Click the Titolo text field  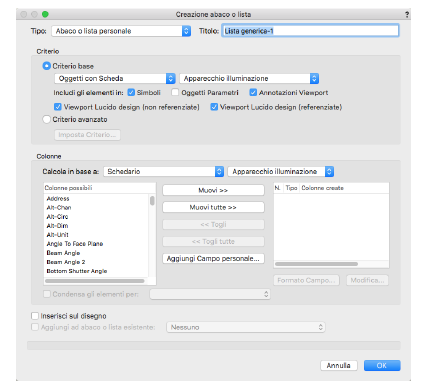310,31
